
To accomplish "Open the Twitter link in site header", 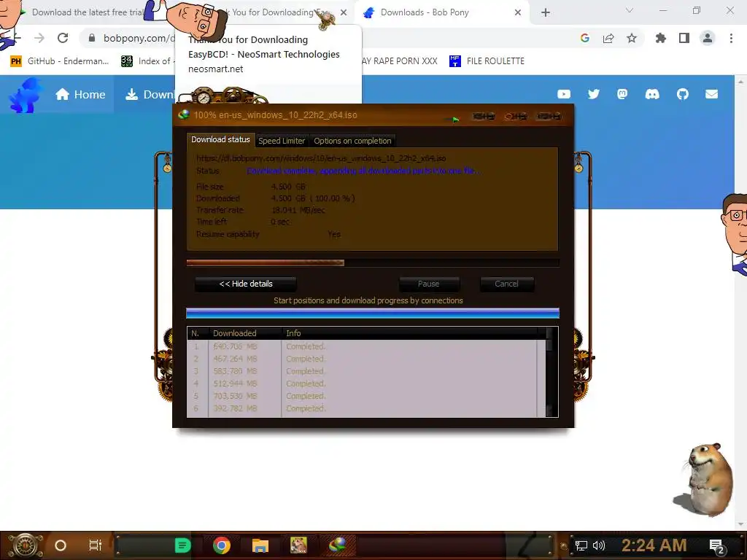I will pyautogui.click(x=594, y=94).
